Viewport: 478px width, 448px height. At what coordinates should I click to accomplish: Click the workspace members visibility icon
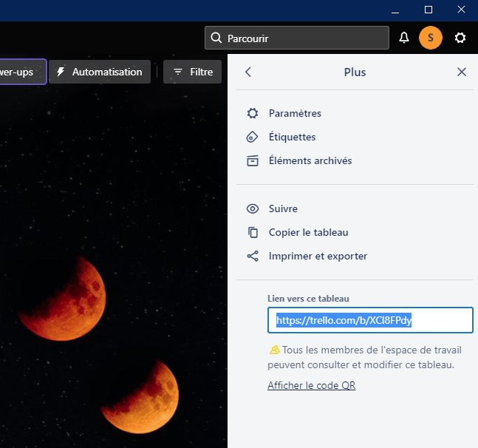click(274, 350)
